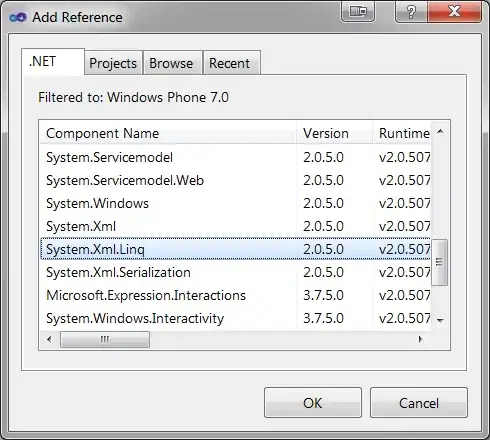Click the horizontal scroll left arrow
This screenshot has width=490, height=440.
(50, 339)
